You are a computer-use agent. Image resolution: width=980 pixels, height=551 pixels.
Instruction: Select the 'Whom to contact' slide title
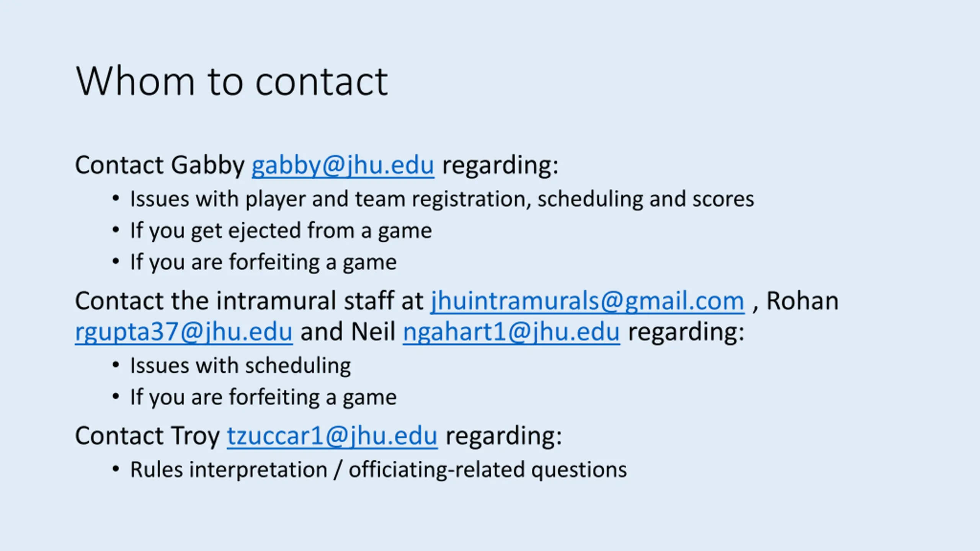tap(232, 81)
